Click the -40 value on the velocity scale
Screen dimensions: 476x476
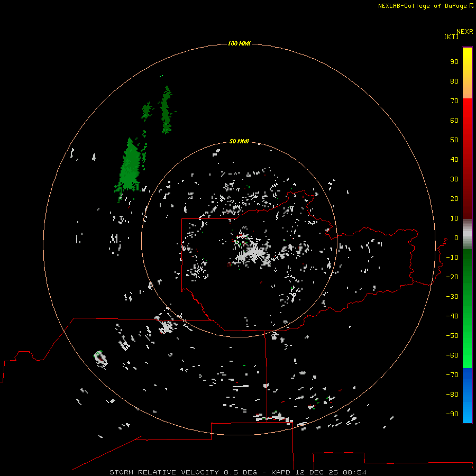pyautogui.click(x=452, y=316)
